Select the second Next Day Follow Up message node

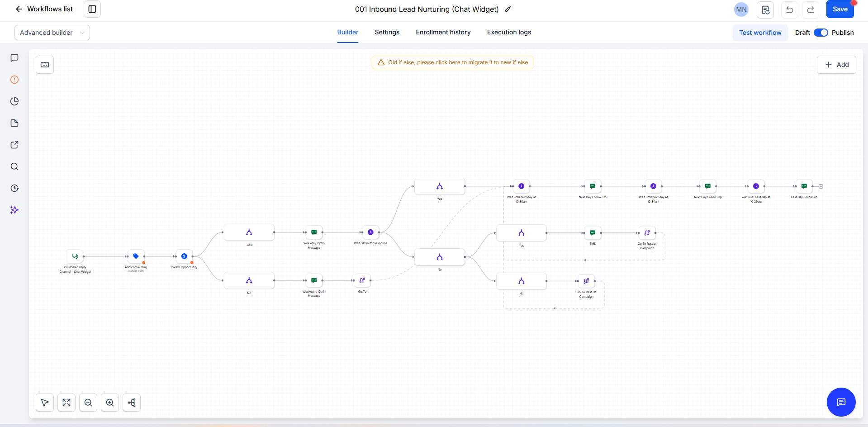(x=708, y=186)
